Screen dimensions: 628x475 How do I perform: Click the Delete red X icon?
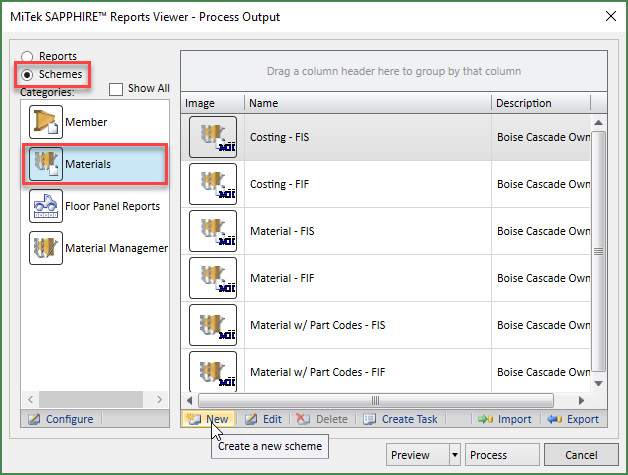click(302, 419)
